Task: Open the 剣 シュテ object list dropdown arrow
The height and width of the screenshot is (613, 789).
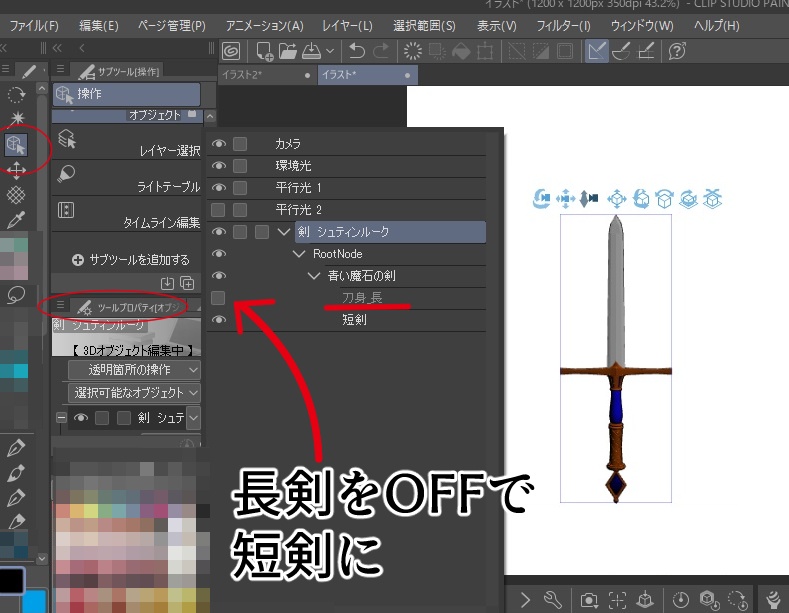Action: (193, 418)
